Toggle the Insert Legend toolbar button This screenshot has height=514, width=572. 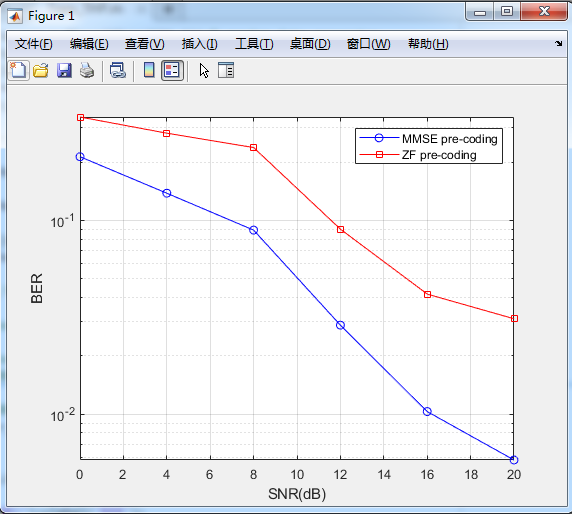[172, 70]
